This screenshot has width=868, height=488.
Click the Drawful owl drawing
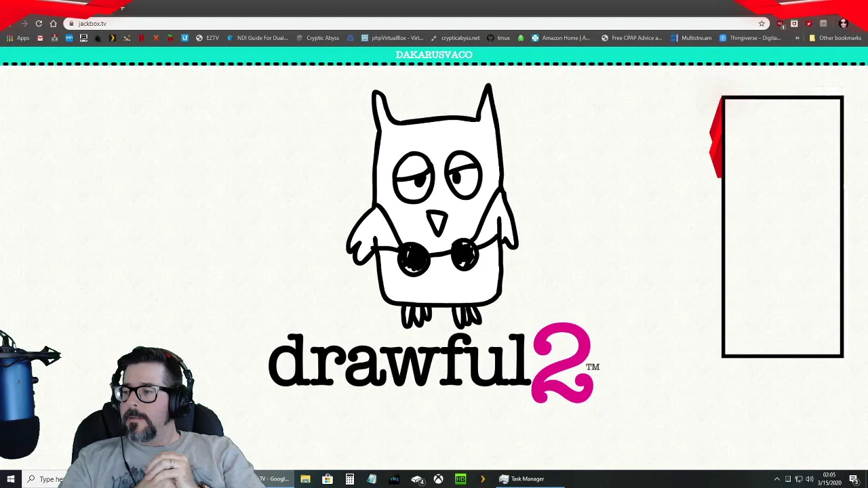tap(433, 205)
